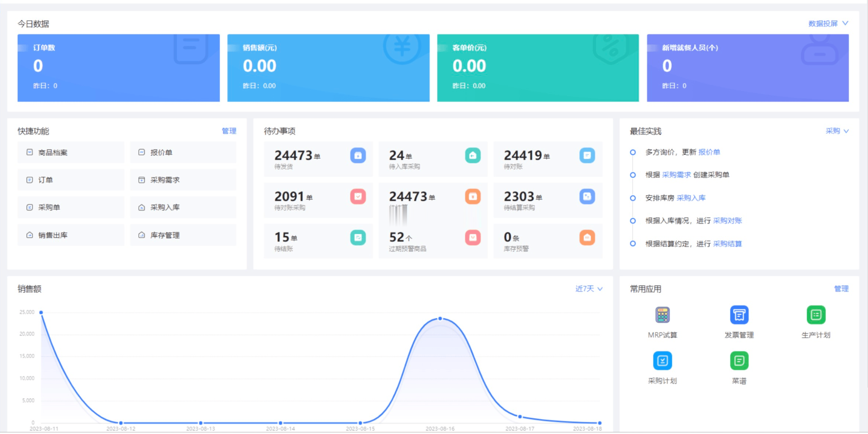
Task: Click the 2023-08-17 chart data point
Action: [520, 417]
